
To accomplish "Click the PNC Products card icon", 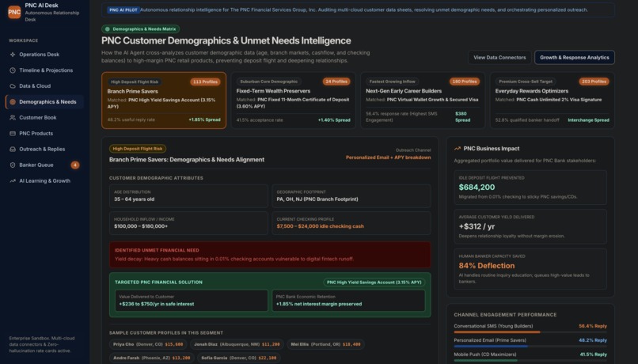I will [13, 134].
